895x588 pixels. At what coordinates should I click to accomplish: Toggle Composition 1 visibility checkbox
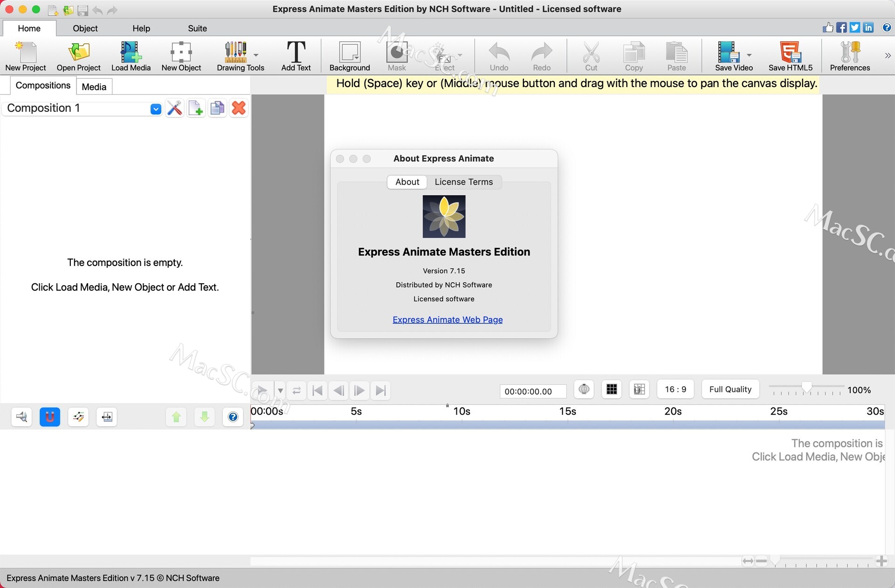155,108
